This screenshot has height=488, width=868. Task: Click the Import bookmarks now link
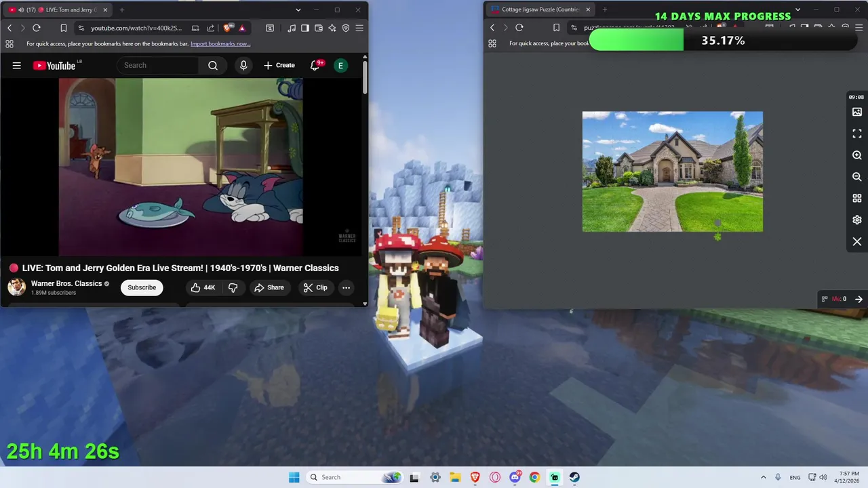point(220,44)
